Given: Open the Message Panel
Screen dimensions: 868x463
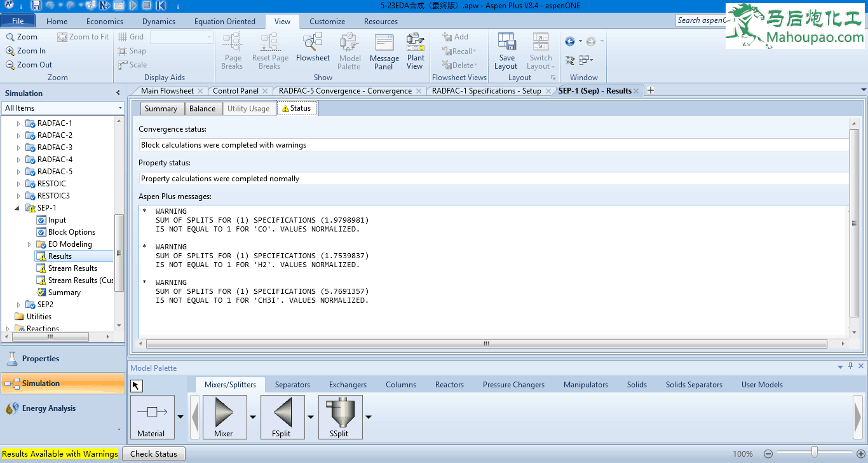Looking at the screenshot, I should (x=384, y=52).
